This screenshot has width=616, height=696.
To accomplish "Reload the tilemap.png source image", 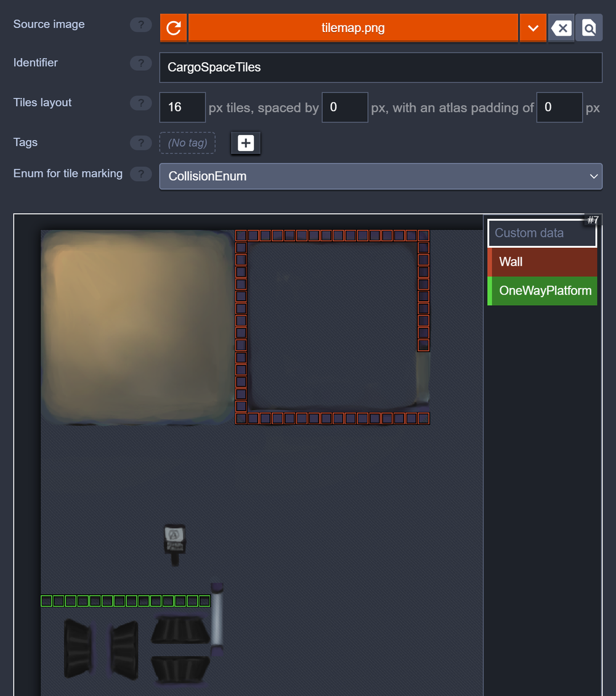I will pos(173,28).
